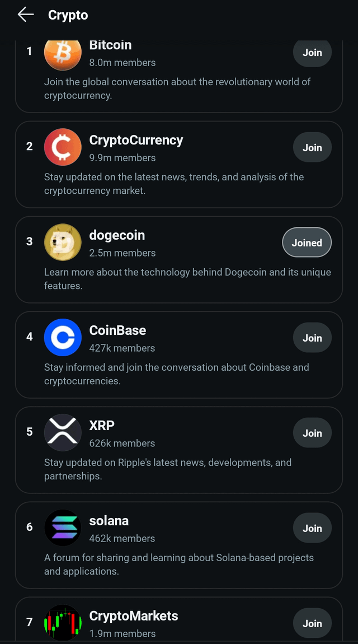Image resolution: width=358 pixels, height=644 pixels.
Task: Tap the solana community icon
Action: click(x=63, y=528)
